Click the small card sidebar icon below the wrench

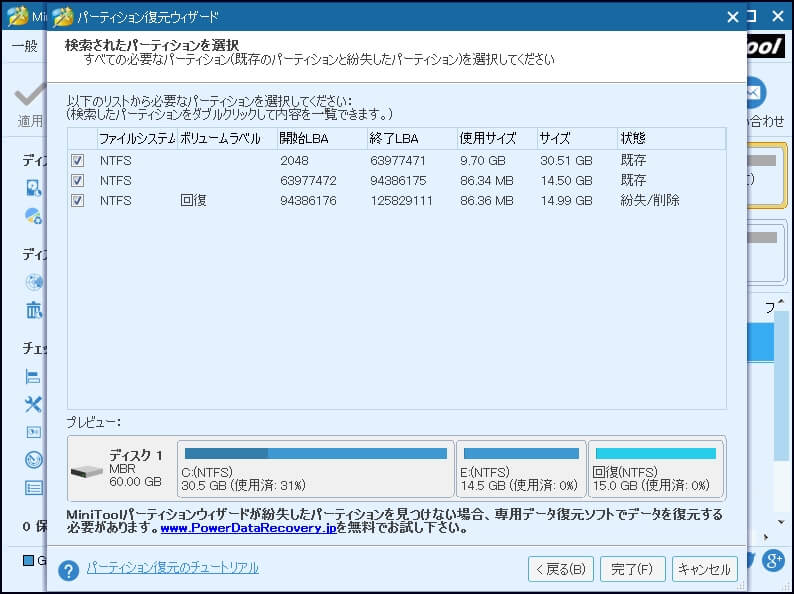click(33, 432)
